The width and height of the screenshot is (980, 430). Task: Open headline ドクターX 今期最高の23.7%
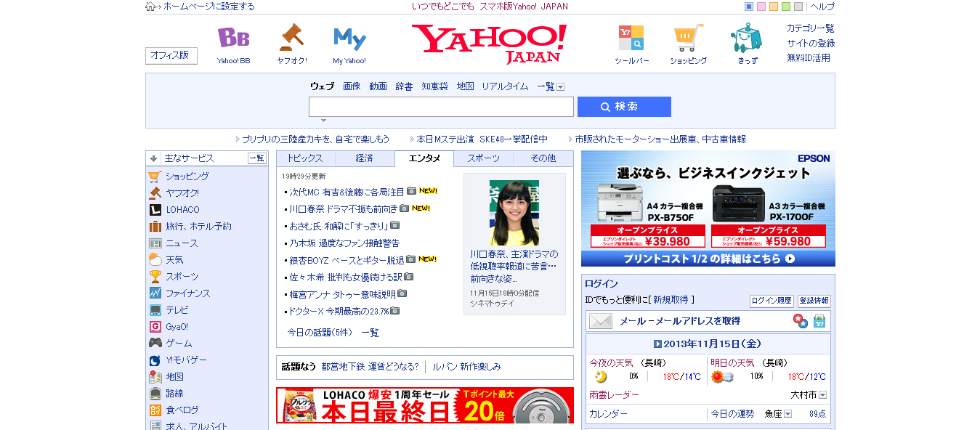click(339, 312)
